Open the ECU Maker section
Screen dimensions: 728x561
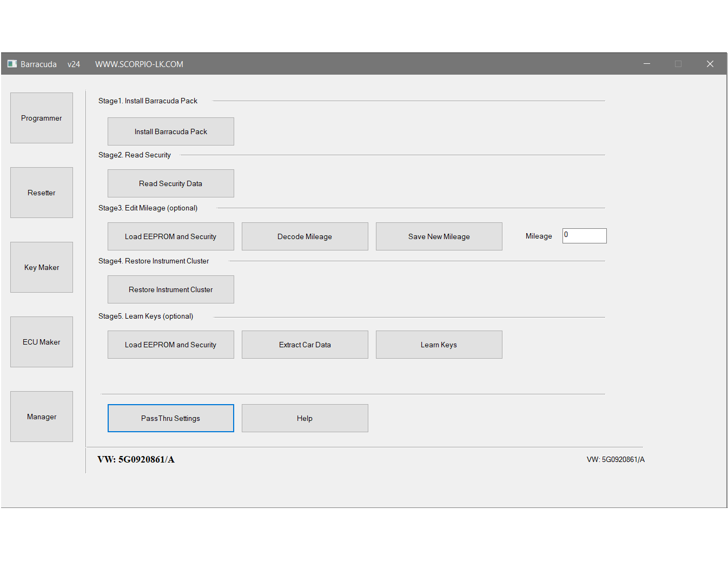42,342
